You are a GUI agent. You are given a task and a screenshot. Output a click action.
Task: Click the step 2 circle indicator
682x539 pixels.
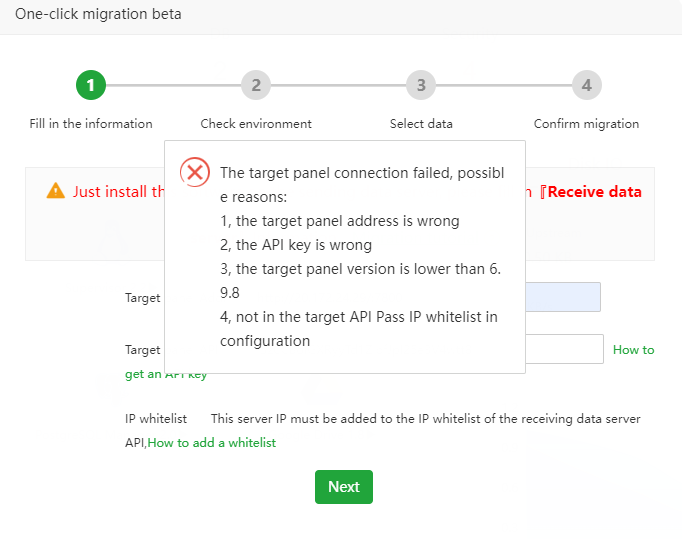coord(256,85)
